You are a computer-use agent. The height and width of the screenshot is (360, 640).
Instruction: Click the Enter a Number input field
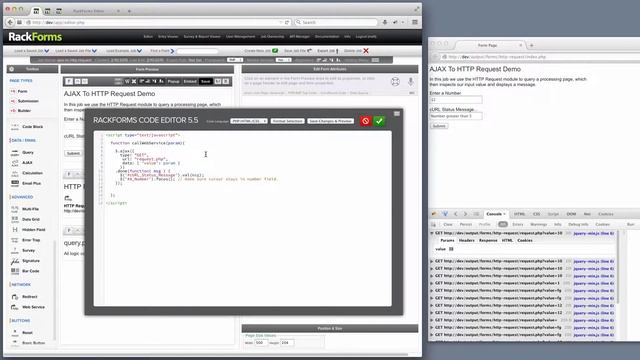(456, 100)
